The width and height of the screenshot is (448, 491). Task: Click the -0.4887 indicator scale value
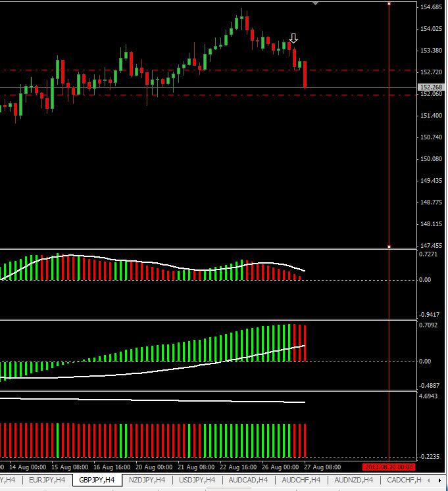tap(429, 385)
